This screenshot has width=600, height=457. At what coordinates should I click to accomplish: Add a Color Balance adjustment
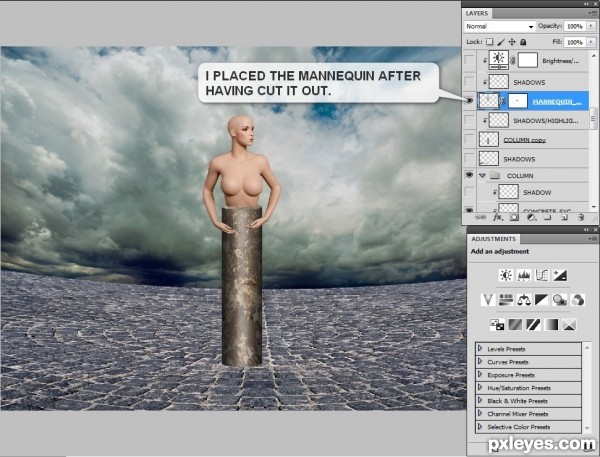coord(524,300)
